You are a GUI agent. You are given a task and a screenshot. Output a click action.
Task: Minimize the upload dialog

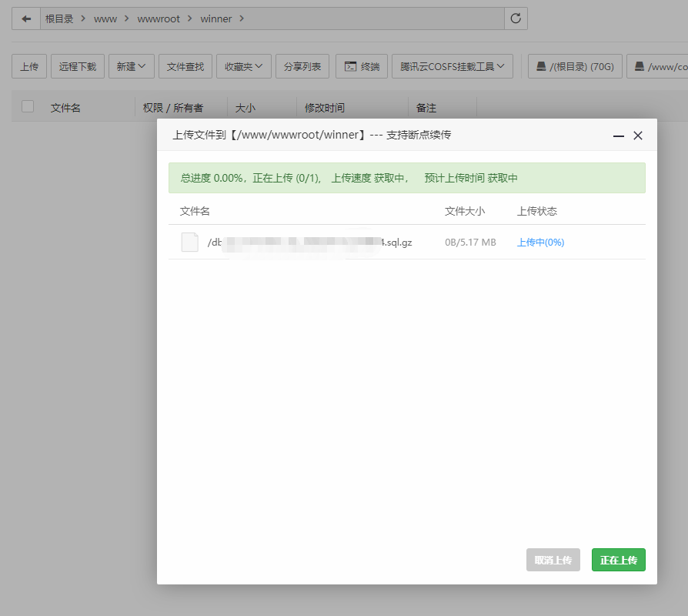click(x=619, y=136)
